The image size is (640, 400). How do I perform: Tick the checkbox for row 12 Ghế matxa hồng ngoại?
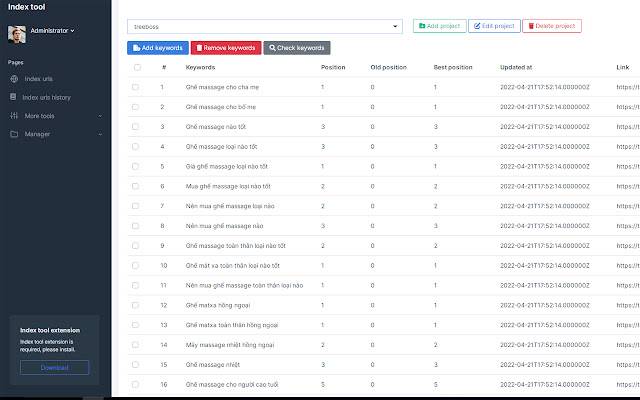click(136, 305)
